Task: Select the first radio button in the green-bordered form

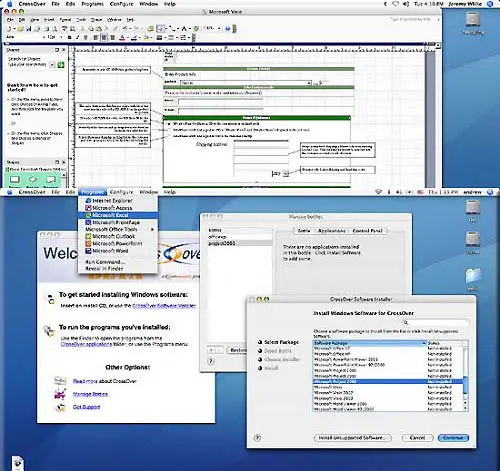Action: [x=169, y=124]
